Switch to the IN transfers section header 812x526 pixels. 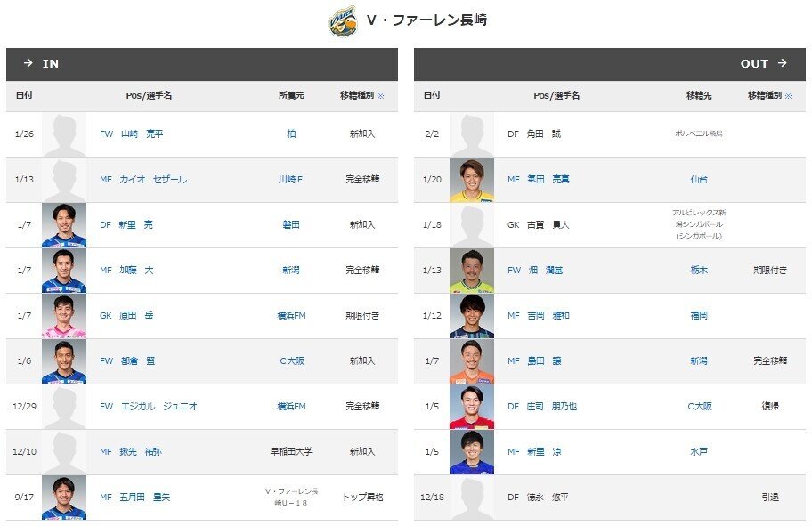pyautogui.click(x=51, y=63)
